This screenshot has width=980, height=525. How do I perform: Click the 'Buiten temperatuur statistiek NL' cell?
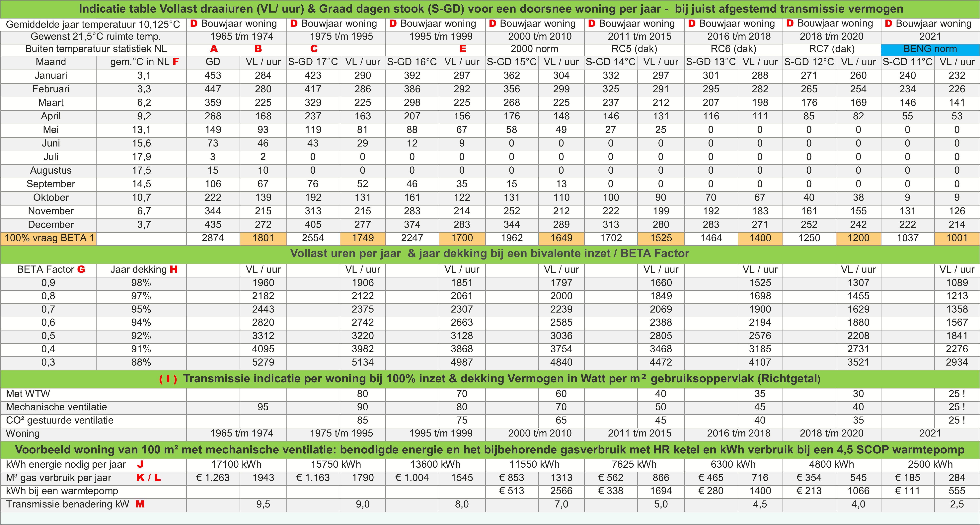click(93, 49)
